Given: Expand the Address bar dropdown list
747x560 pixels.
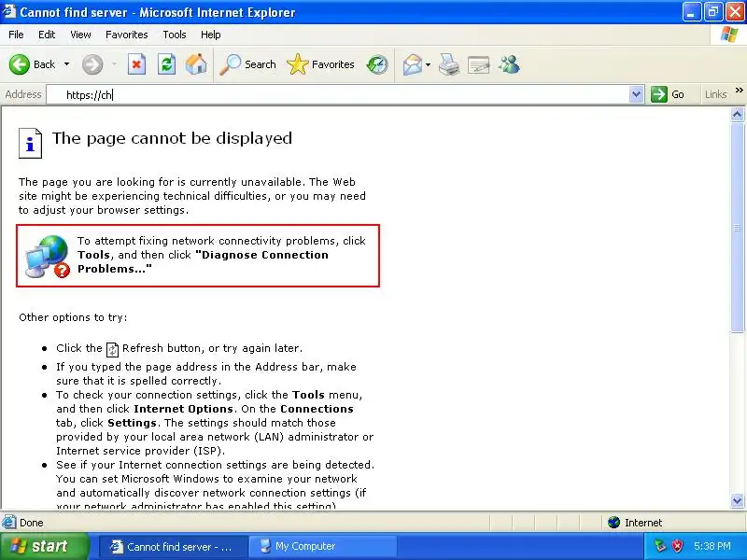Looking at the screenshot, I should [636, 95].
